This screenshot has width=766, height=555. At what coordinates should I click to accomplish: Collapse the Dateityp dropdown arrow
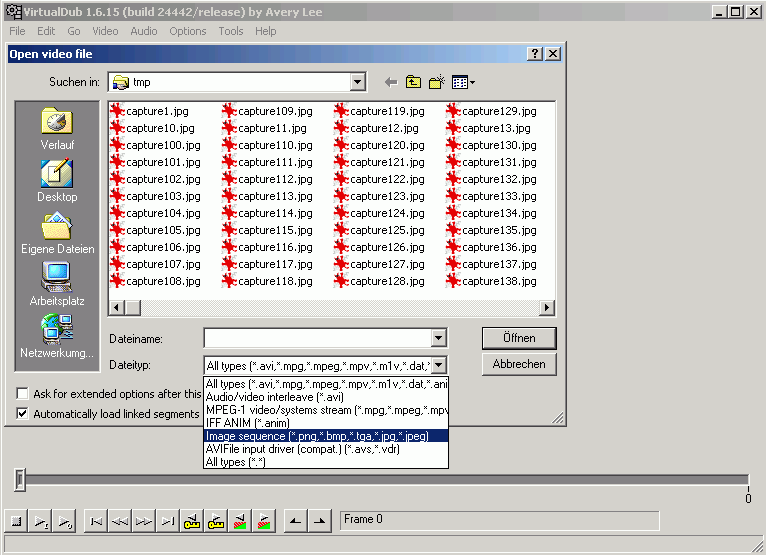tap(439, 365)
